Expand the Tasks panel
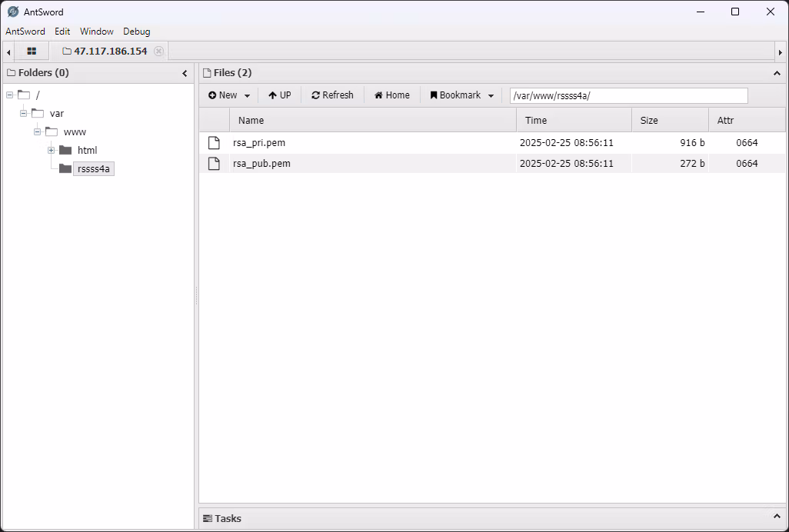The image size is (789, 532). (777, 517)
